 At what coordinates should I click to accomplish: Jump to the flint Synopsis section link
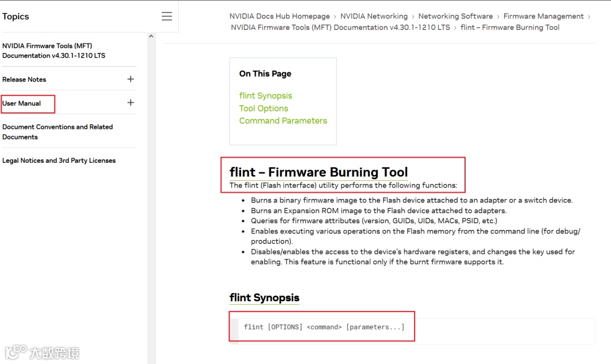(265, 96)
